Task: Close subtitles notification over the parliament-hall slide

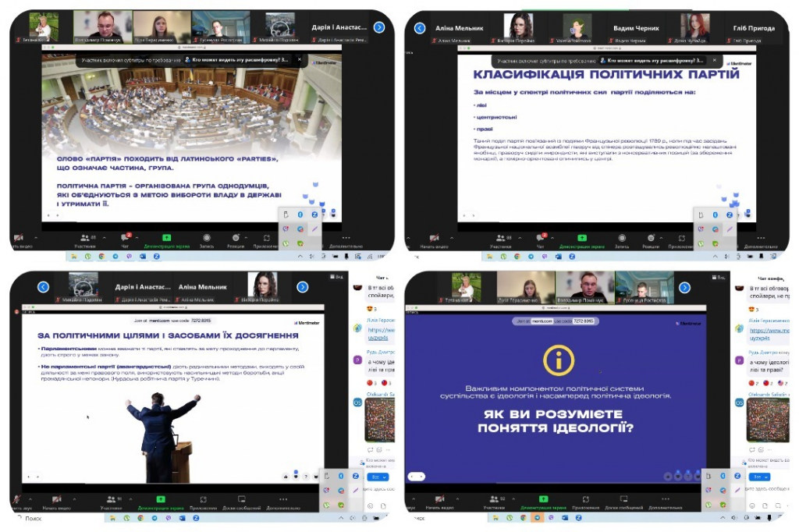Action: pos(299,59)
